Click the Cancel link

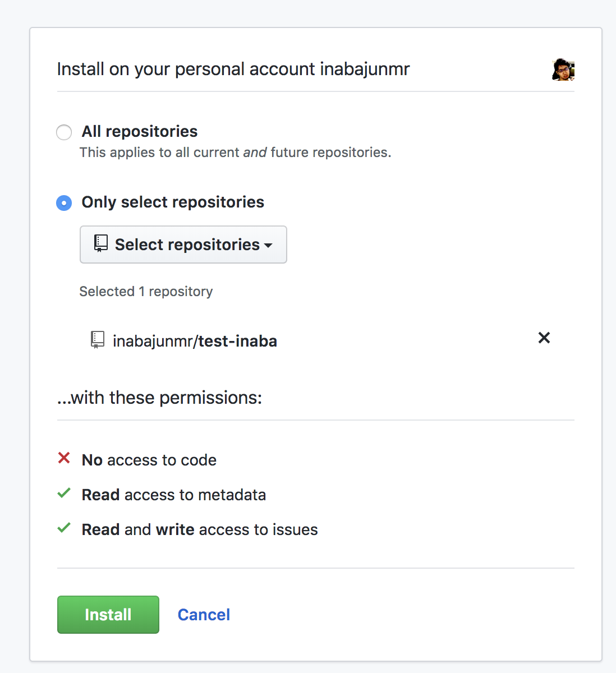(x=204, y=615)
